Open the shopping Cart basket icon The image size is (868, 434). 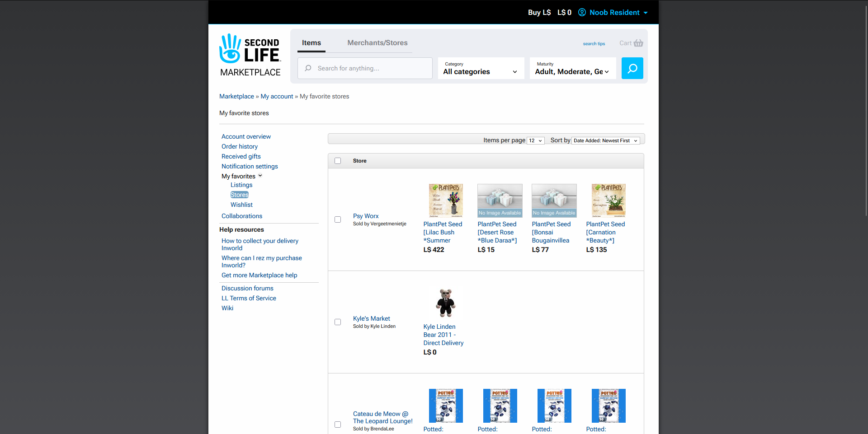coord(638,43)
